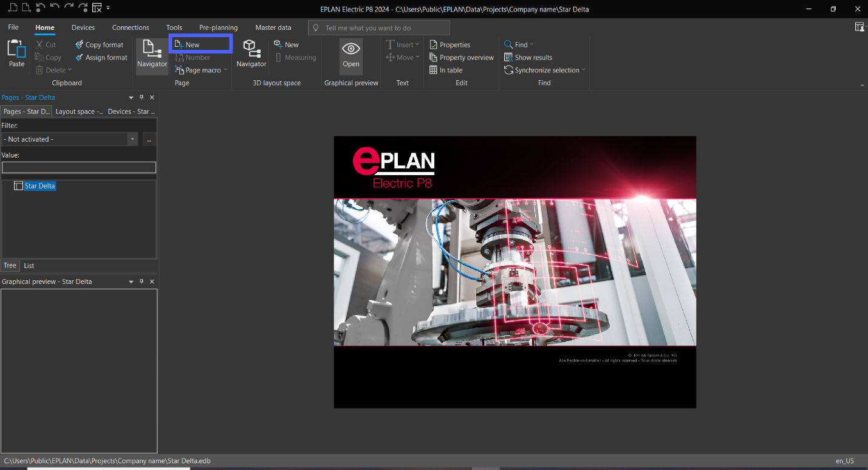The height and width of the screenshot is (470, 868).
Task: Expand the Move text dropdown arrow
Action: (418, 57)
